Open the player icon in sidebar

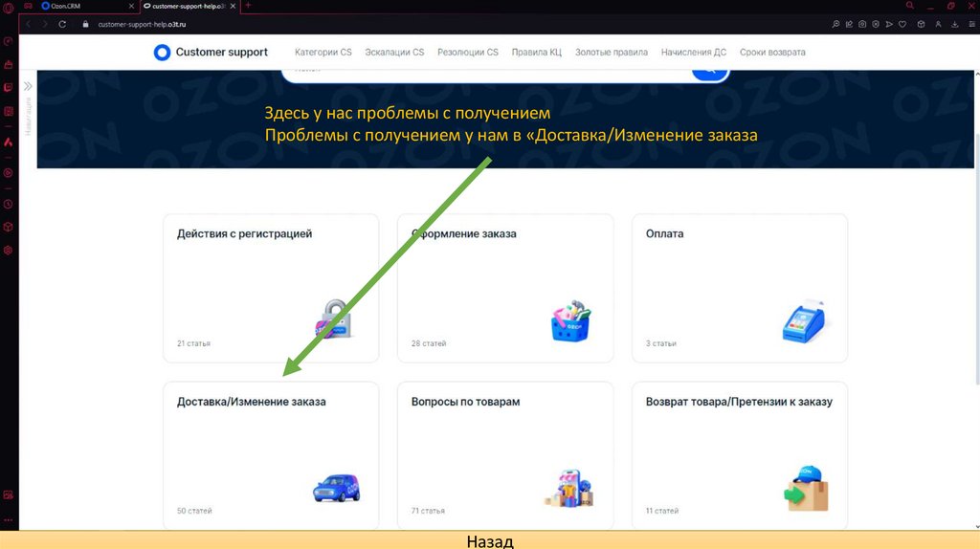(x=8, y=173)
